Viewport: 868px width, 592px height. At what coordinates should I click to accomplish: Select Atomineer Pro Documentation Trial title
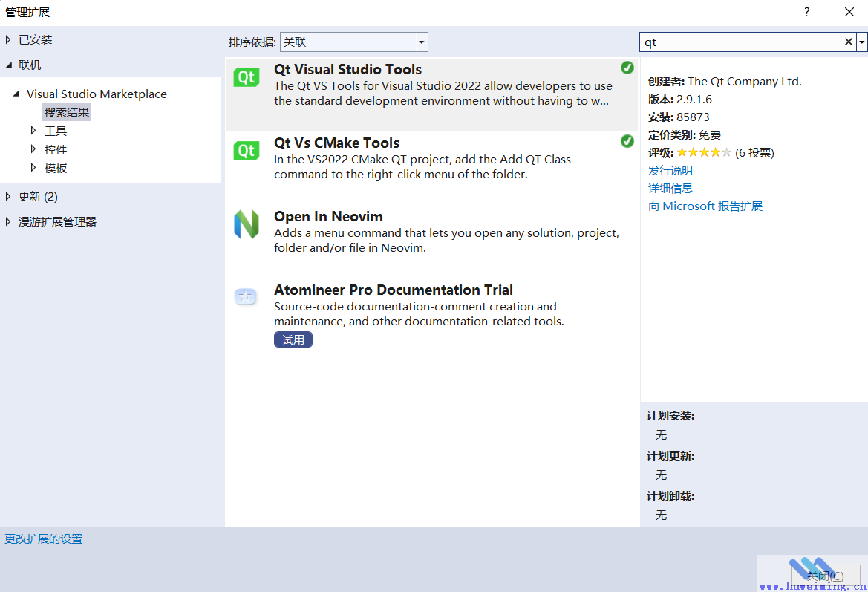pyautogui.click(x=393, y=290)
